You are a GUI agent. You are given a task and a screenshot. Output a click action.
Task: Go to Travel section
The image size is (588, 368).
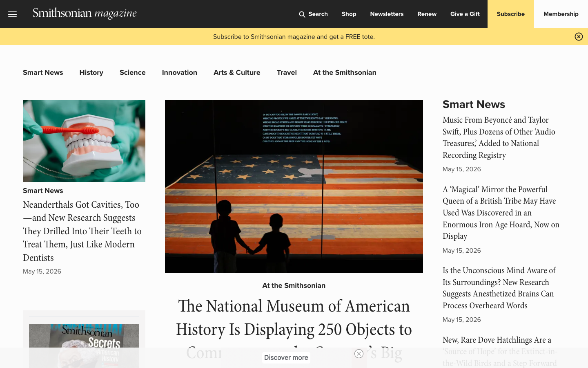287,72
